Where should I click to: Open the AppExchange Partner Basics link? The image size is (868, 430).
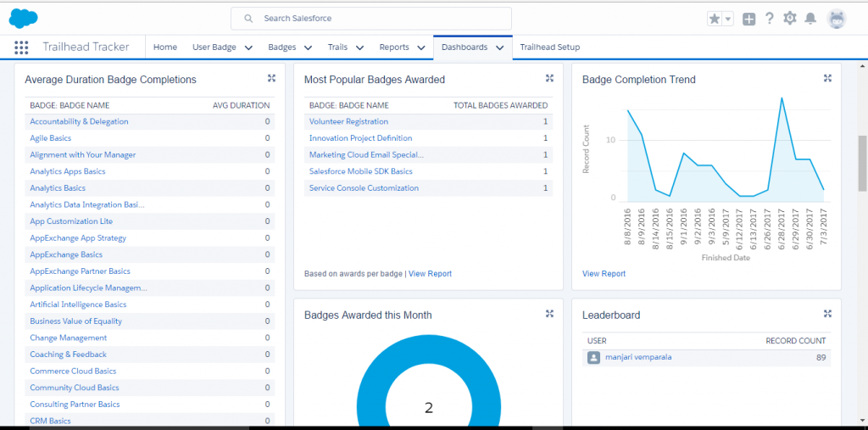tap(81, 271)
